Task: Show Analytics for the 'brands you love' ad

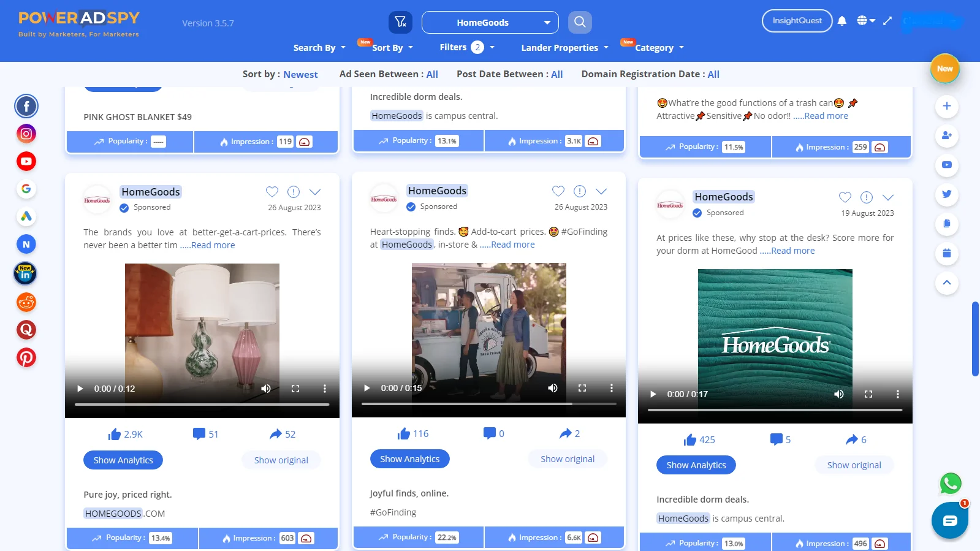Action: click(x=123, y=460)
